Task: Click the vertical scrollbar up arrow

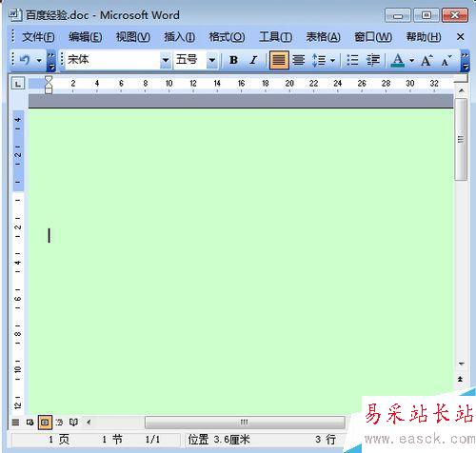Action: point(462,90)
